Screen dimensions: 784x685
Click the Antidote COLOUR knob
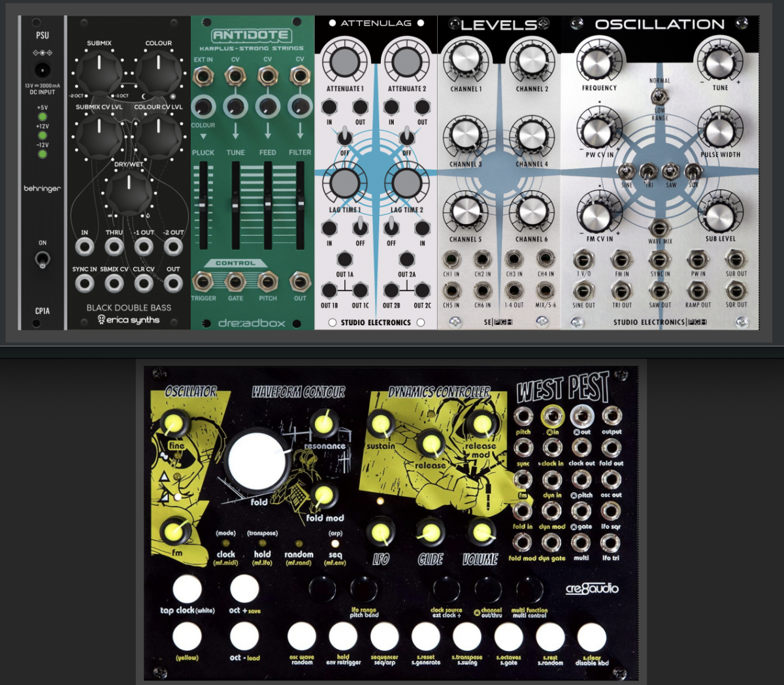(203, 106)
